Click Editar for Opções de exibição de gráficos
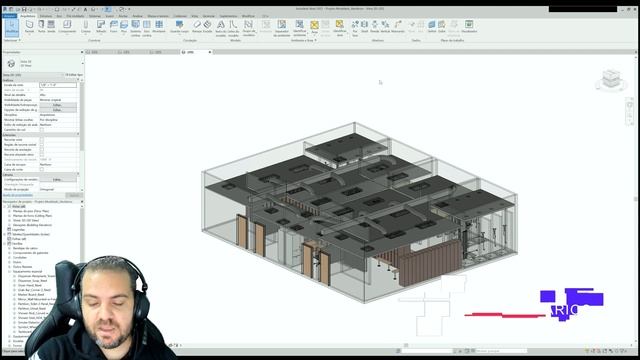Screen dimensions: 640x360 pos(58,110)
